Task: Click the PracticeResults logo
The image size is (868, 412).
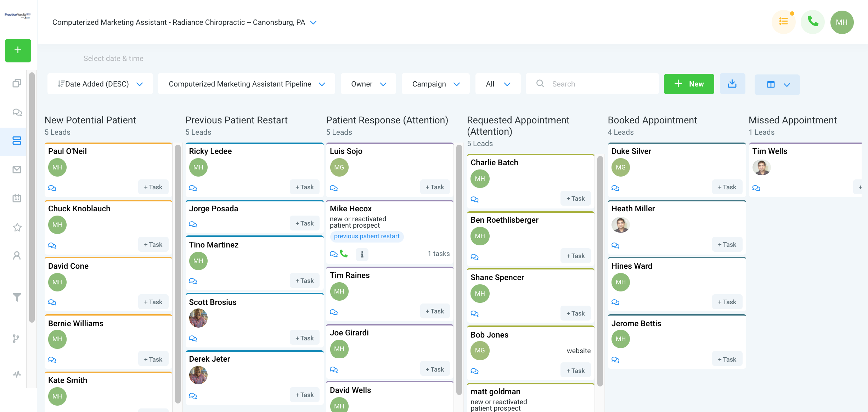Action: [18, 15]
